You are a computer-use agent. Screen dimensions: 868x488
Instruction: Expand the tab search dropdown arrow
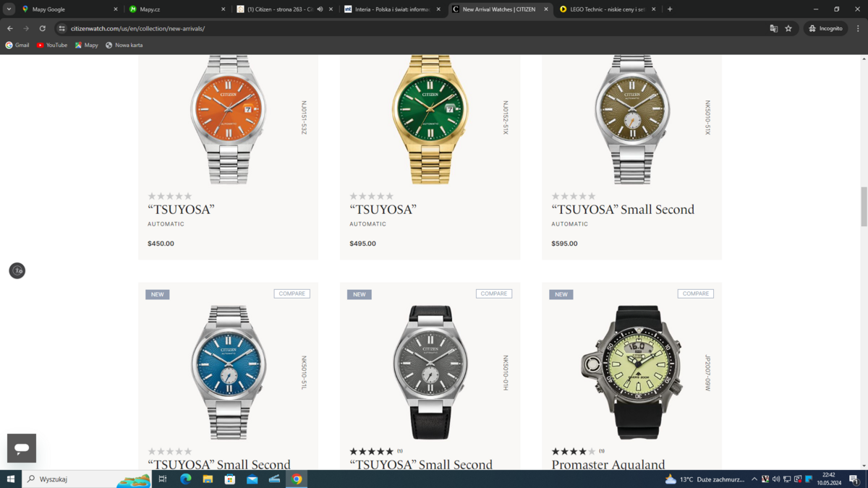click(9, 9)
